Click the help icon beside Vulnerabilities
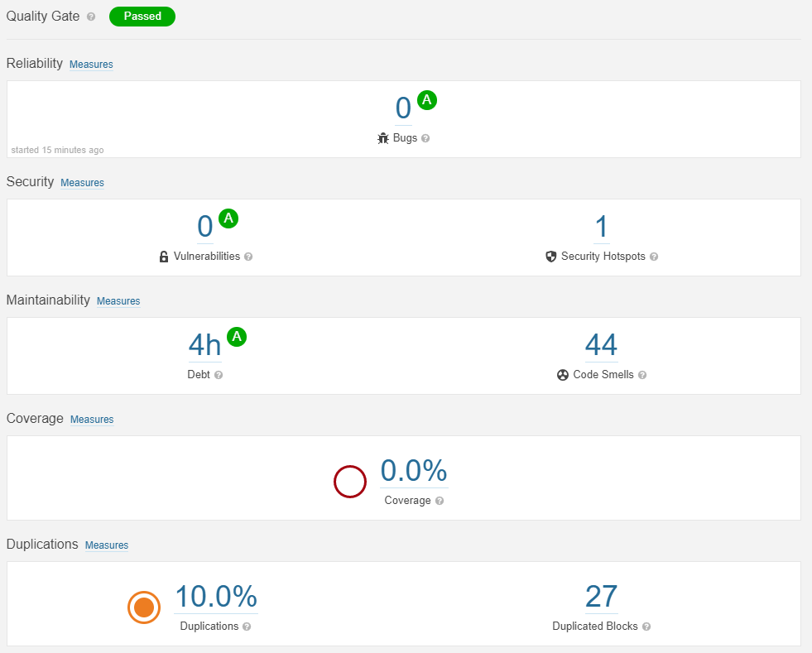Image resolution: width=812 pixels, height=653 pixels. [x=248, y=257]
